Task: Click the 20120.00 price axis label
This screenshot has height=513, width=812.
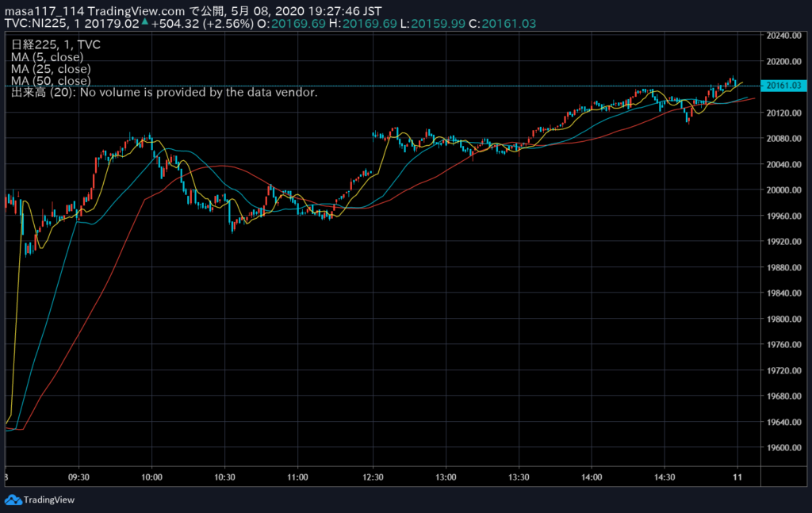Action: tap(783, 113)
